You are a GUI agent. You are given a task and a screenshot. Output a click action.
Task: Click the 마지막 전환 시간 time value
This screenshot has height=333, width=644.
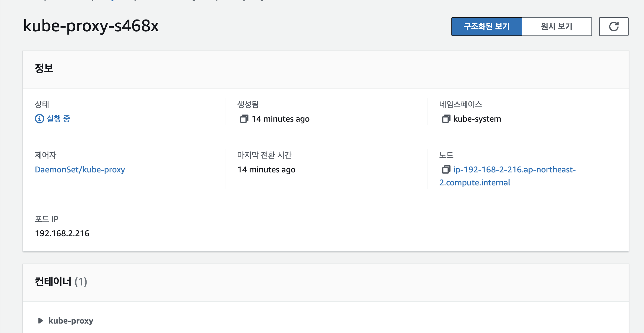point(266,170)
